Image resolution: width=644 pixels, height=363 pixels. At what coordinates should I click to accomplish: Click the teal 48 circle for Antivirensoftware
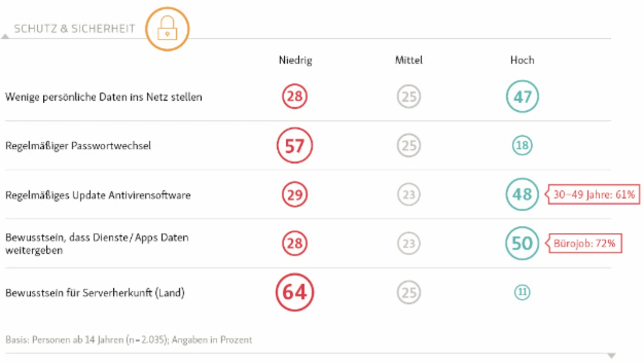(x=522, y=195)
